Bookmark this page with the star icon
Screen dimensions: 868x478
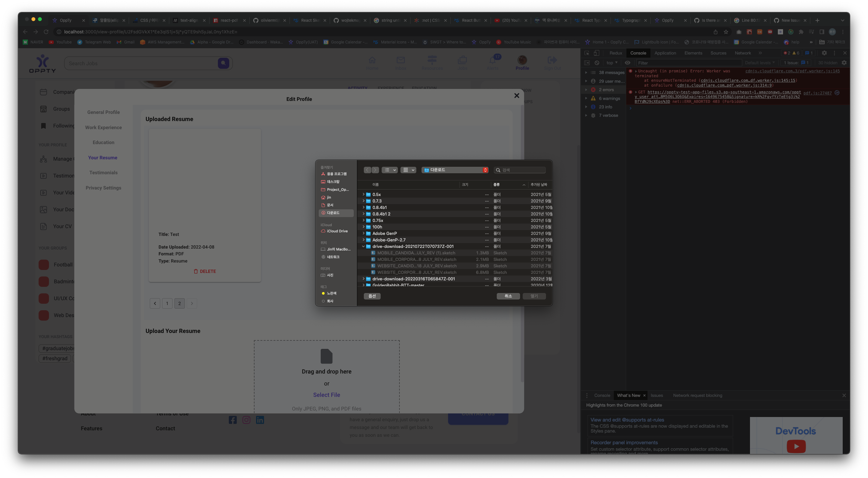[x=726, y=32]
